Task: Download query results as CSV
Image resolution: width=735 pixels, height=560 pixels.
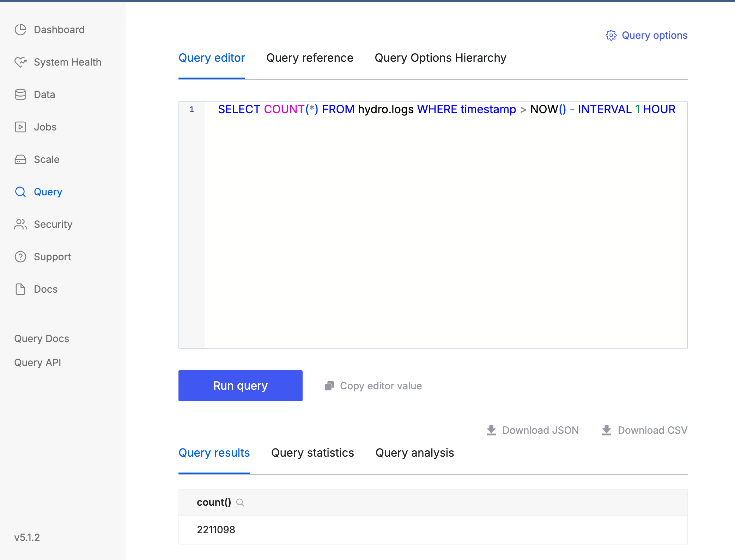Action: [607, 430]
